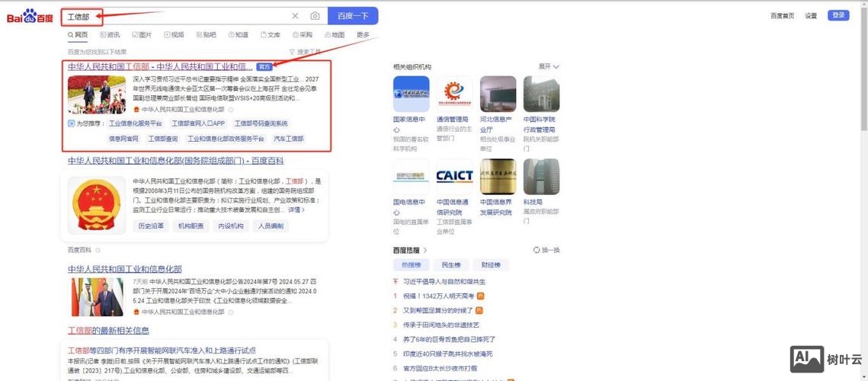Switch to the 地图 tab
This screenshot has height=381, width=868.
click(335, 35)
